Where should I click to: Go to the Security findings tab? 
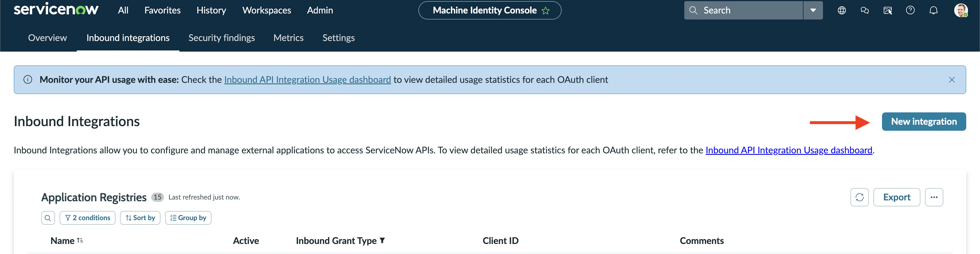(x=222, y=38)
